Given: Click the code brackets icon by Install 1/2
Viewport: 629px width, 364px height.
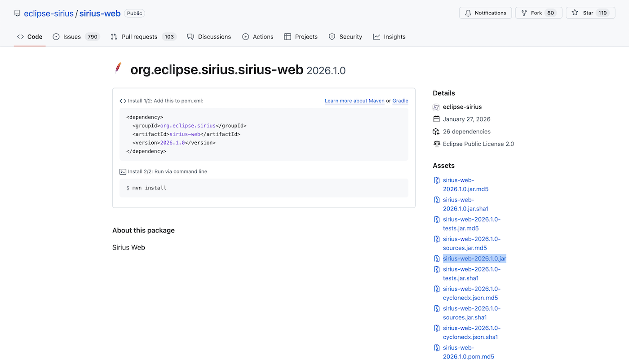Looking at the screenshot, I should pos(123,101).
